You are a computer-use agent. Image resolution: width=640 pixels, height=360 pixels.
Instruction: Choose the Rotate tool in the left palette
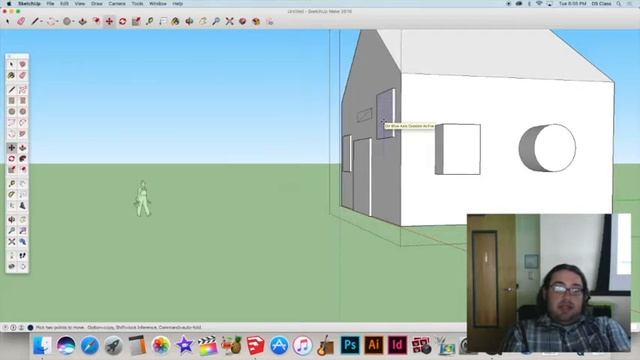click(11, 159)
